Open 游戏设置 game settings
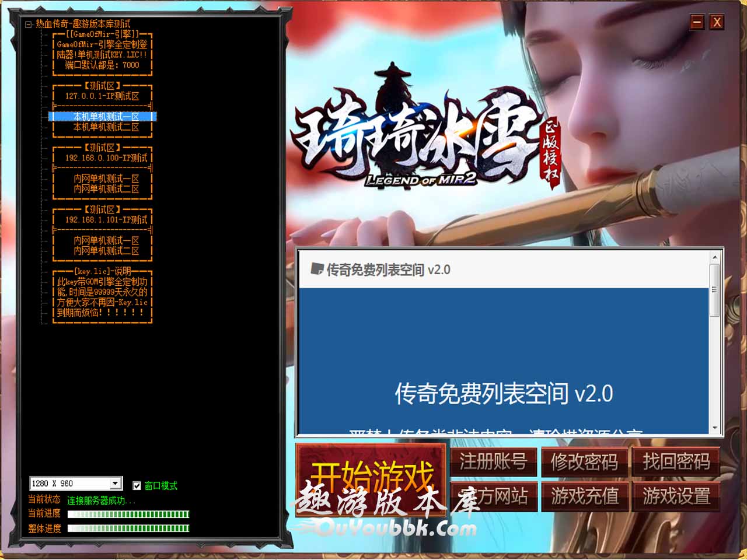The height and width of the screenshot is (560, 747). pyautogui.click(x=676, y=496)
